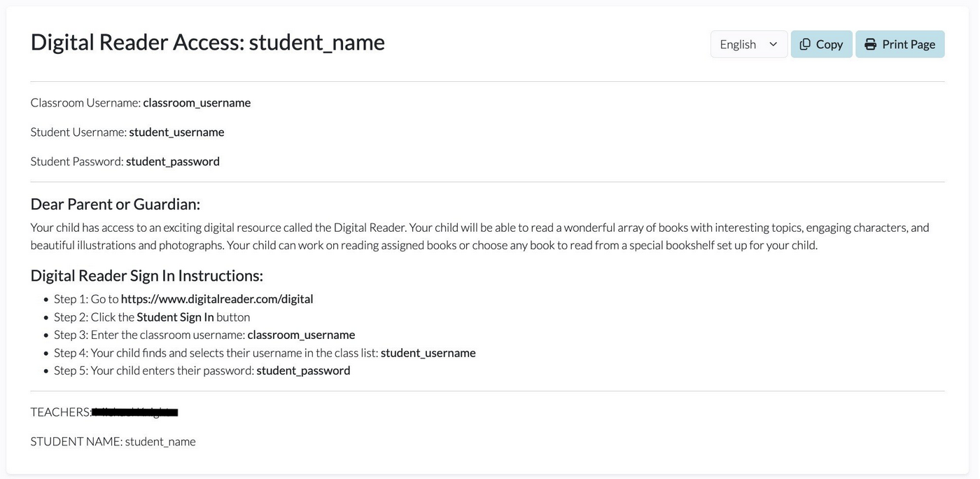The width and height of the screenshot is (980, 479).
Task: Click the 'STUDENT NAME: student_name' line
Action: [113, 442]
